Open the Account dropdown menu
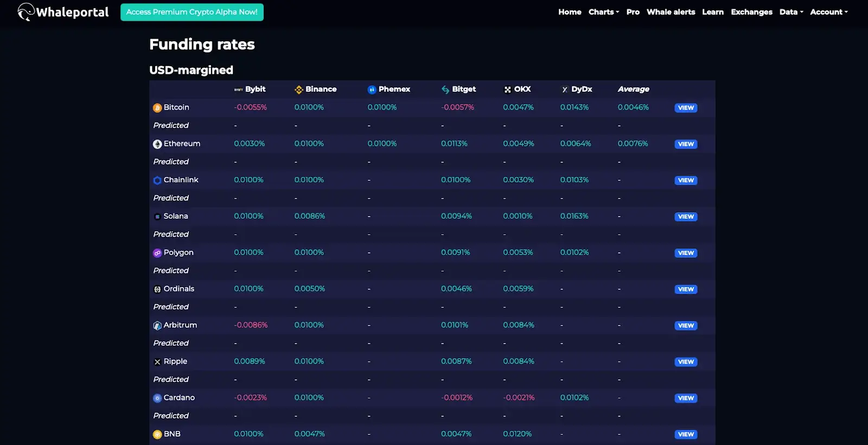868x445 pixels. coord(829,12)
